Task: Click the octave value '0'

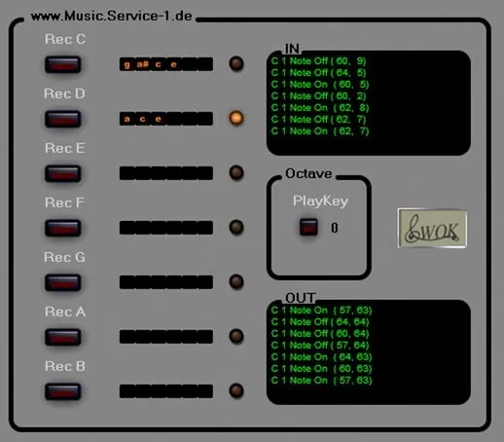Action: 335,228
